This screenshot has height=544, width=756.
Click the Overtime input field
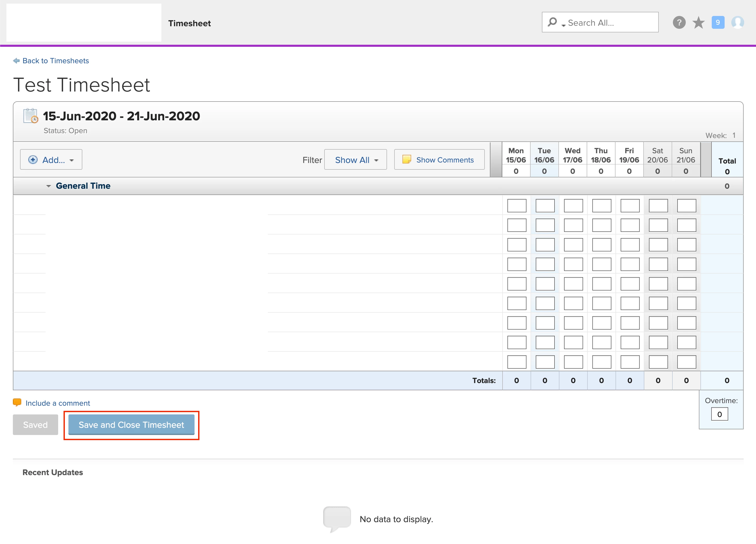pos(719,414)
